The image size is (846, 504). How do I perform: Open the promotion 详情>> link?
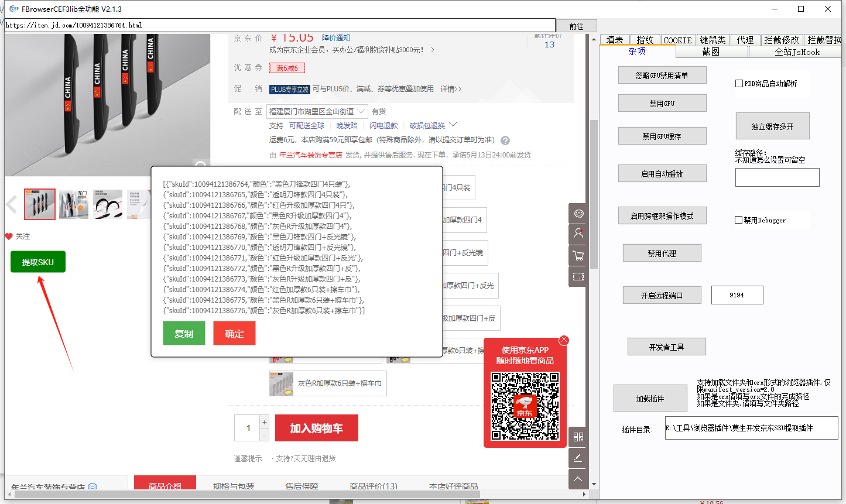(x=451, y=89)
